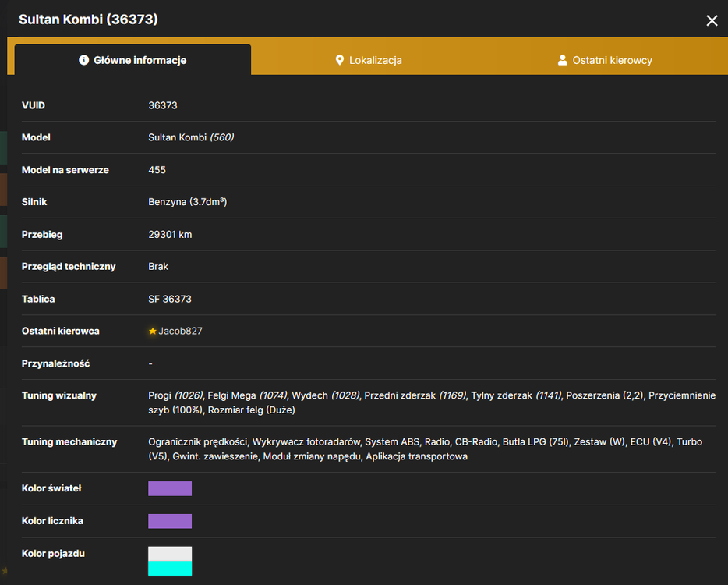Screen dimensions: 728x585
Task: Click the mileage value 29301 km
Action: coord(170,235)
